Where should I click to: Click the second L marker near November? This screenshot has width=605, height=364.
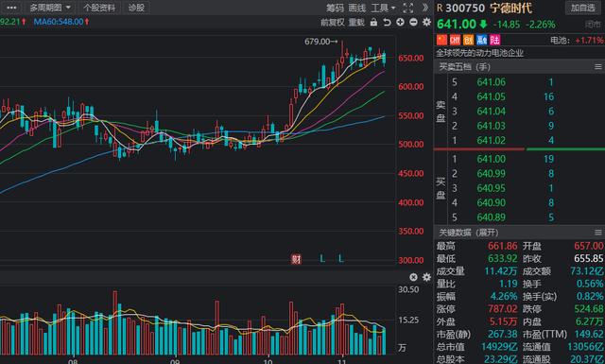[340, 259]
